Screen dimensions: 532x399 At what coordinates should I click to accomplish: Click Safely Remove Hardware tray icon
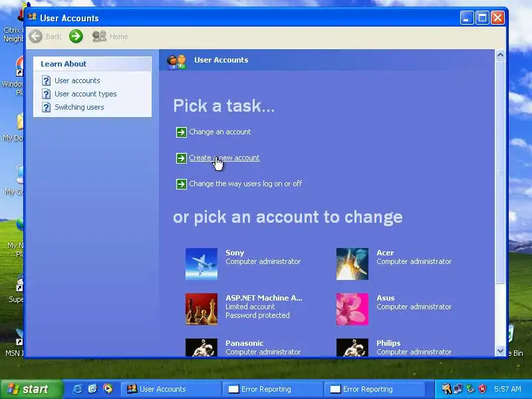[471, 389]
